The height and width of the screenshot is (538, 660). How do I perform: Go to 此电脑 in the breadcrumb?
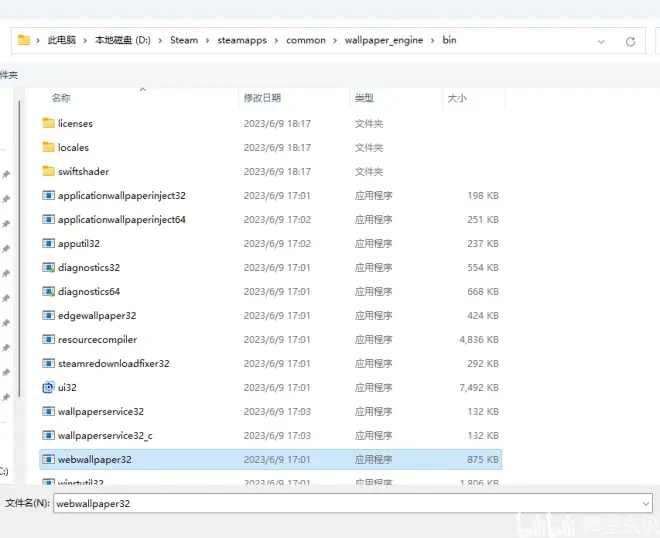pyautogui.click(x=61, y=40)
